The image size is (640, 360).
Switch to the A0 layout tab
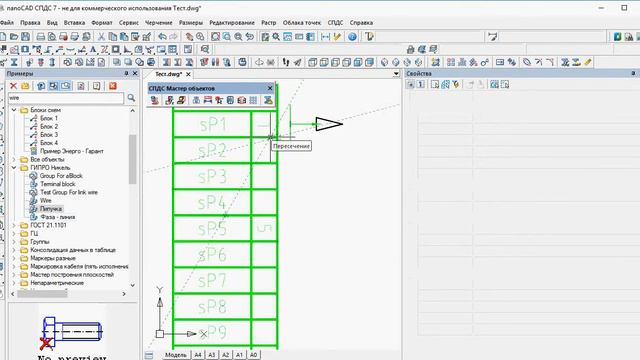pos(253,355)
